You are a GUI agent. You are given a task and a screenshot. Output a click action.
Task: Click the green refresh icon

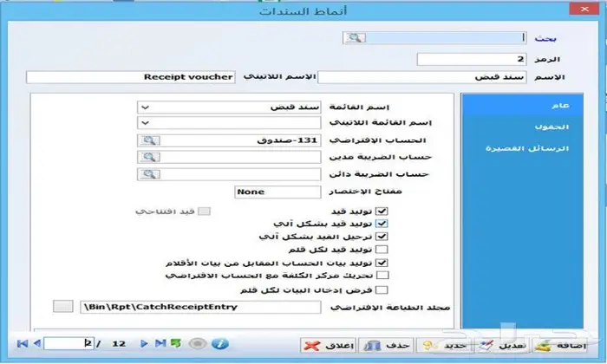tap(175, 343)
